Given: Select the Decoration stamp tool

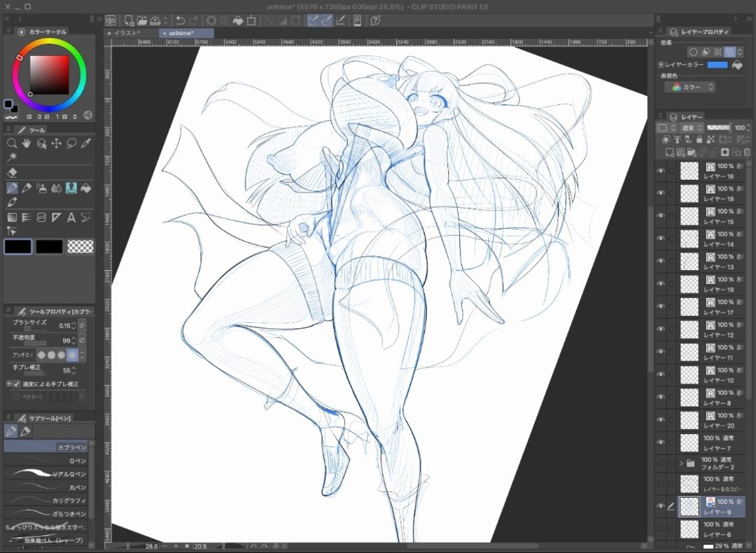Looking at the screenshot, I should click(x=71, y=188).
